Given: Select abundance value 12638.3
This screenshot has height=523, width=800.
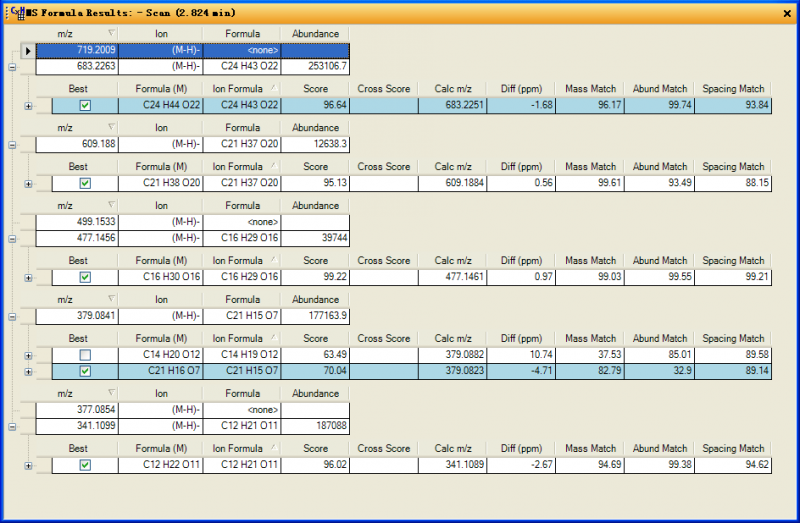Looking at the screenshot, I should pos(315,144).
